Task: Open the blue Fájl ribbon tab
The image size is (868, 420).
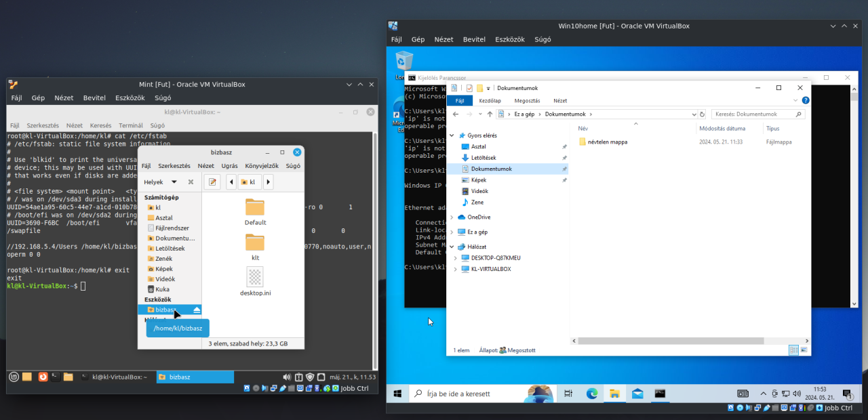Action: coord(459,100)
